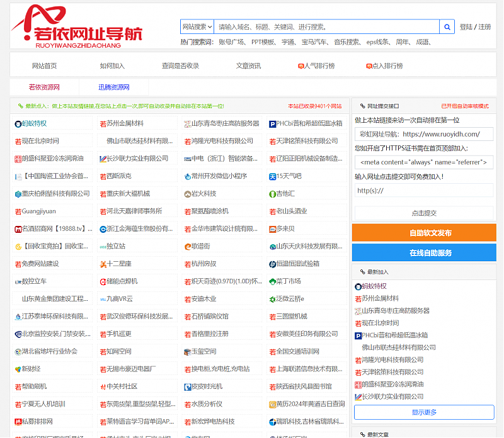The image size is (504, 438).
Task: Select the 若依资源网 tab
Action: 44,87
